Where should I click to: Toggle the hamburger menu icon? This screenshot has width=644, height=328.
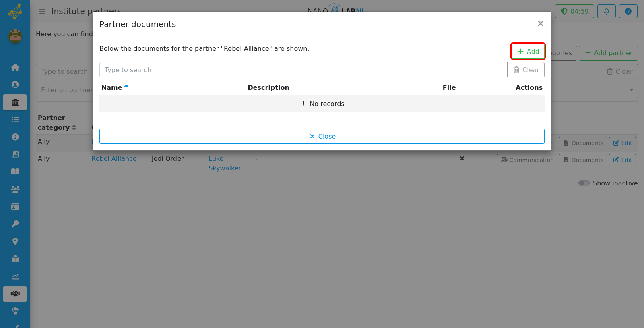[42, 11]
